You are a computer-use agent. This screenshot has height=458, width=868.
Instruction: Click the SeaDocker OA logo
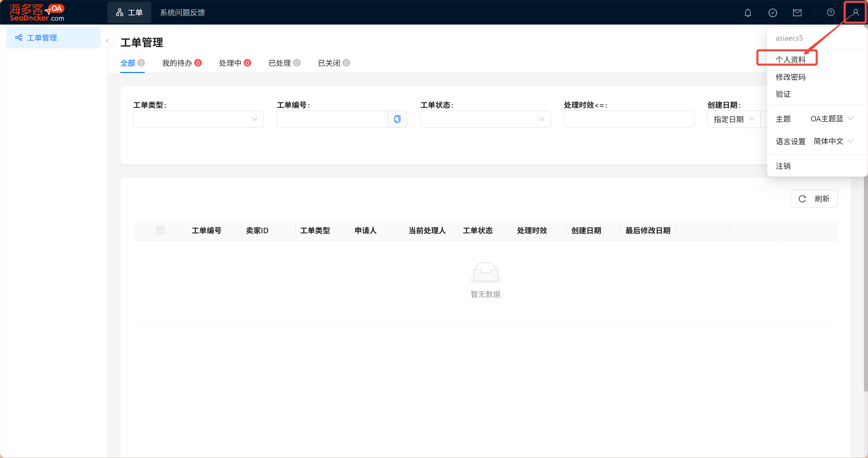[37, 13]
